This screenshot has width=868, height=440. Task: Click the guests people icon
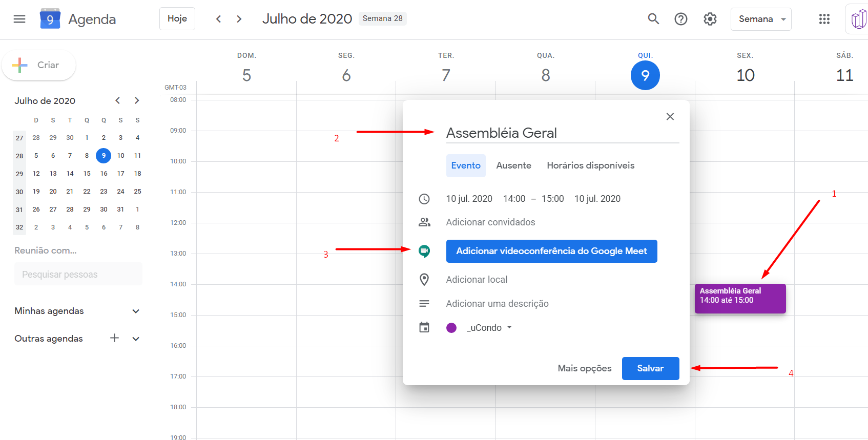click(424, 222)
